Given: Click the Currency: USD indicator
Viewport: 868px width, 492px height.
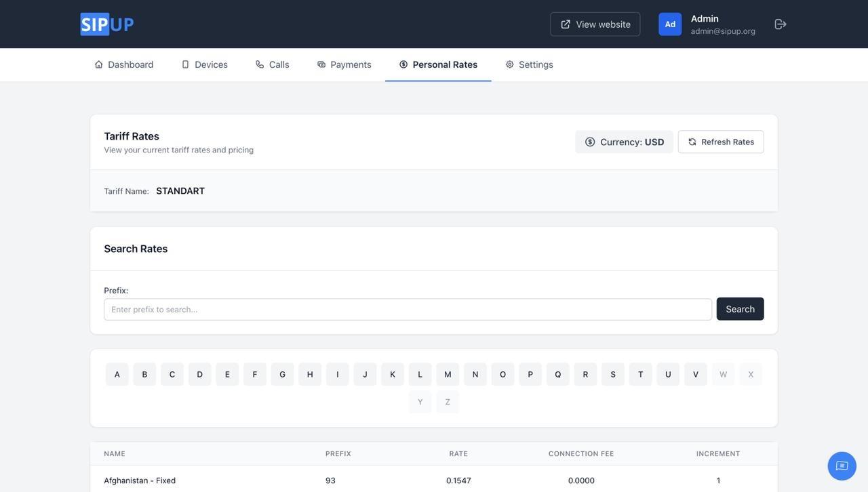Looking at the screenshot, I should 625,142.
